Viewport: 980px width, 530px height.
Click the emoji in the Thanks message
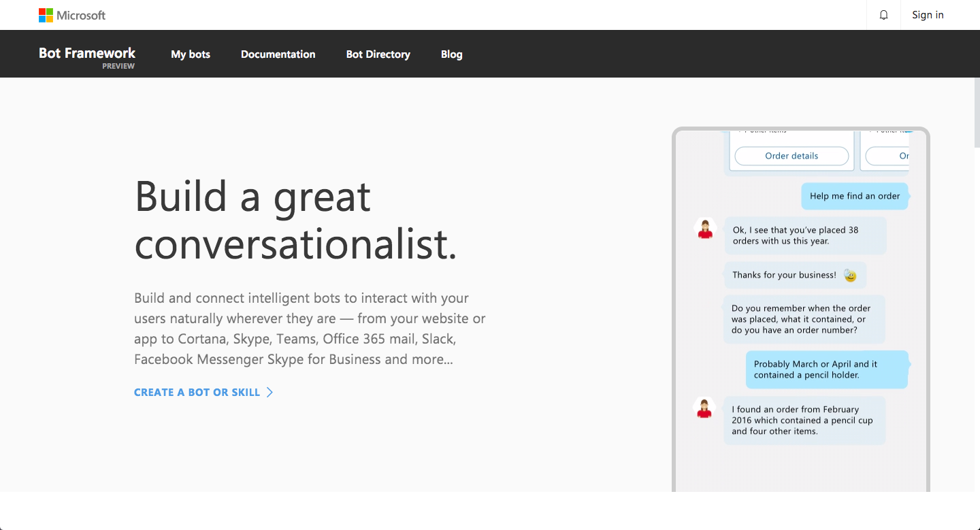850,276
